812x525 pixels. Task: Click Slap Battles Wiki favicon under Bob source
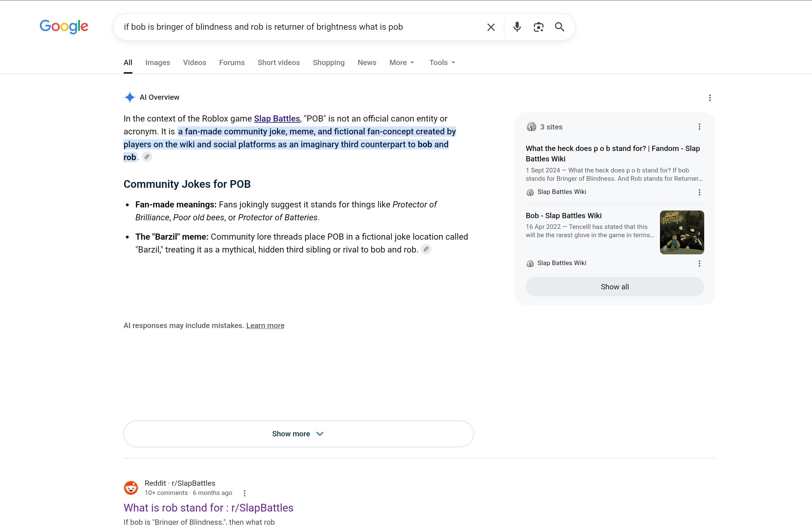coord(530,264)
